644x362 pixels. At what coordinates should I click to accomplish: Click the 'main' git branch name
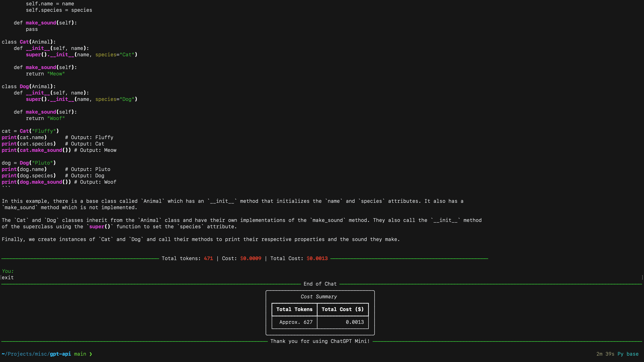click(x=80, y=354)
